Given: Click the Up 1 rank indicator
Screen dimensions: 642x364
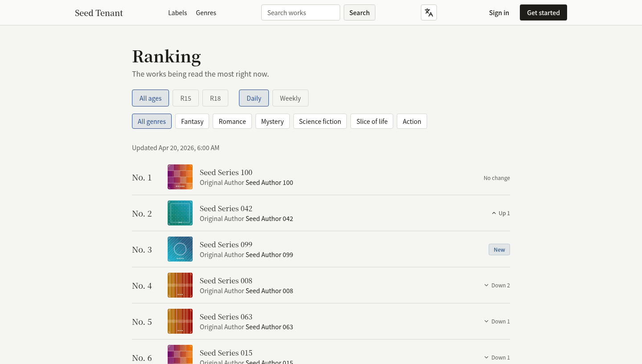Looking at the screenshot, I should (501, 213).
